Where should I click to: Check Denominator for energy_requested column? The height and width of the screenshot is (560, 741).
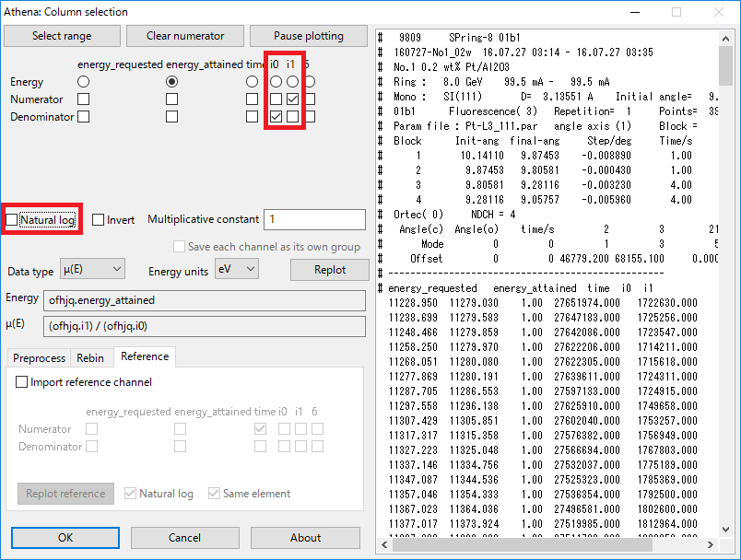coord(83,117)
